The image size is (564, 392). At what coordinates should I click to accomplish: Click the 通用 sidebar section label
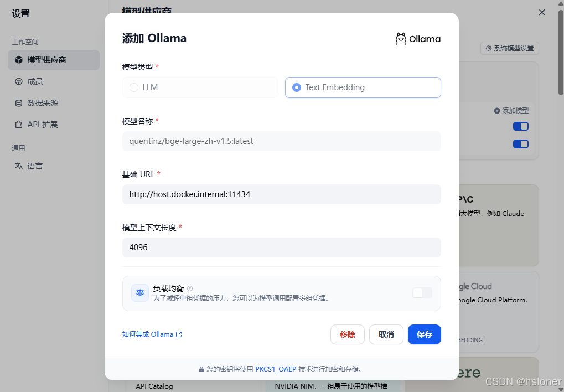[18, 148]
